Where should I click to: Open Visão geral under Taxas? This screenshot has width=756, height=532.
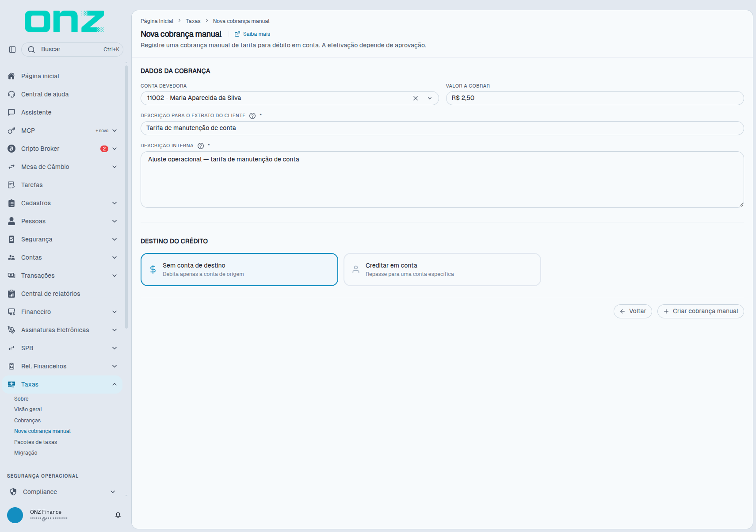(x=28, y=410)
